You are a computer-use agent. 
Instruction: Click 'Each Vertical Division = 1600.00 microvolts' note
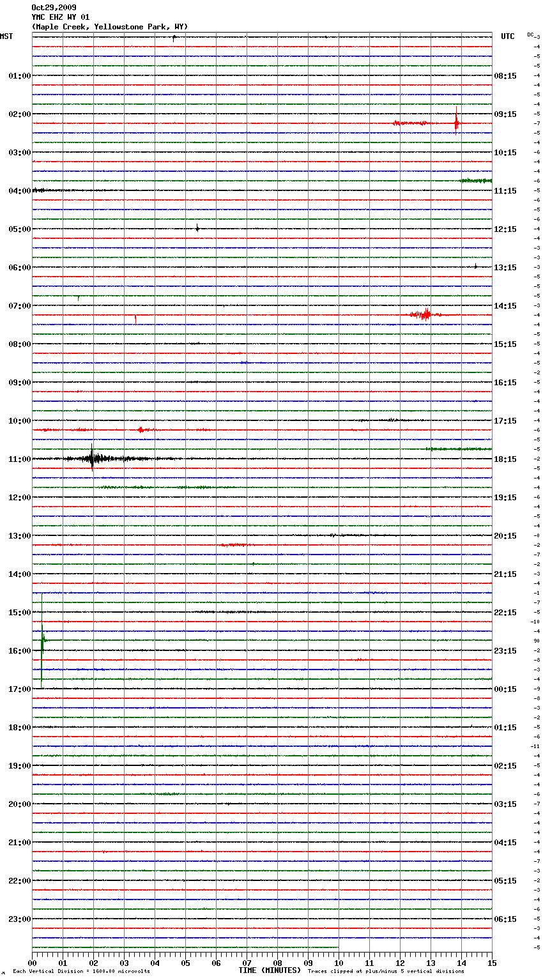tap(81, 971)
